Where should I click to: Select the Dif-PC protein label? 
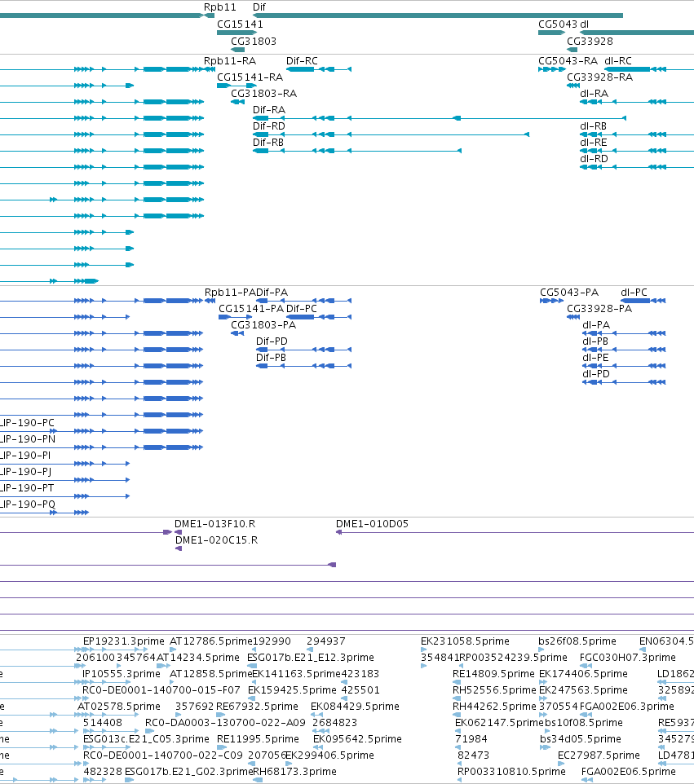(x=302, y=309)
